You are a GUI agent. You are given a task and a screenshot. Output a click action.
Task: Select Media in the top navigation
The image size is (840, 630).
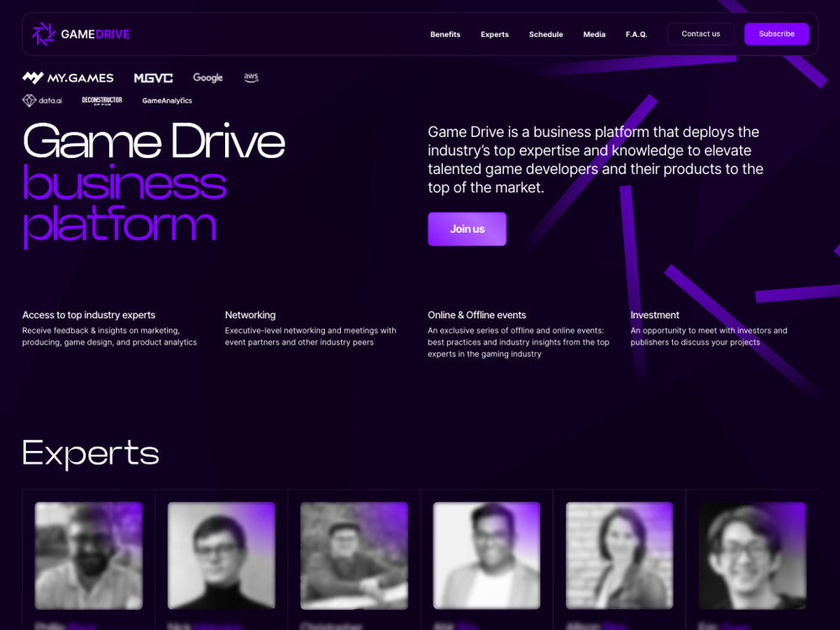[594, 34]
